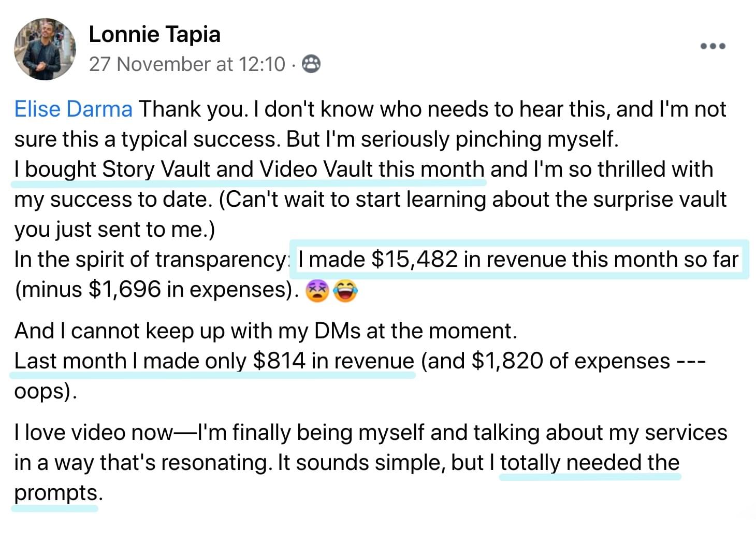Screen dimensions: 756x541
Task: Click the underlined $814 in revenue text
Action: coord(214,361)
